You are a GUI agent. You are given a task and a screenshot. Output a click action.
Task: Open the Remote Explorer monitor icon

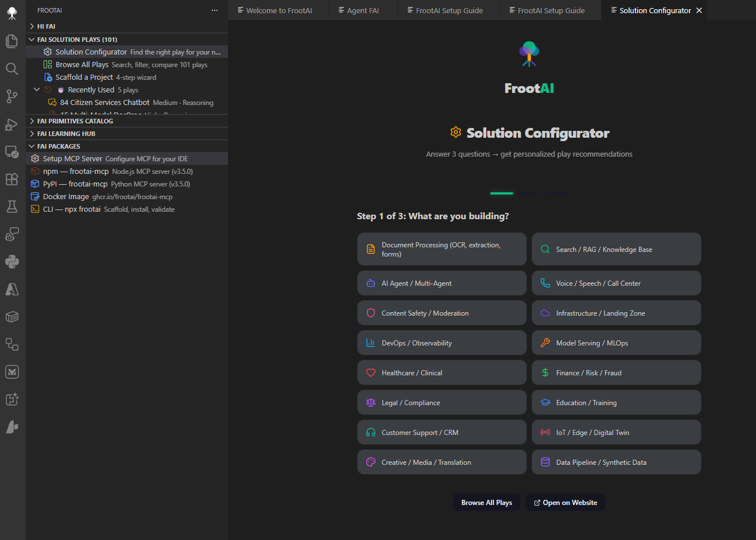click(x=12, y=151)
